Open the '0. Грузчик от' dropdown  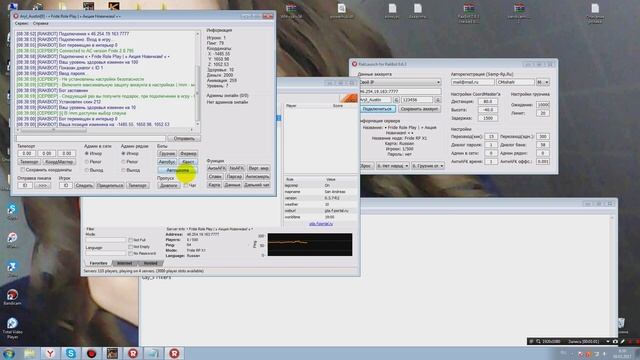tap(428, 166)
